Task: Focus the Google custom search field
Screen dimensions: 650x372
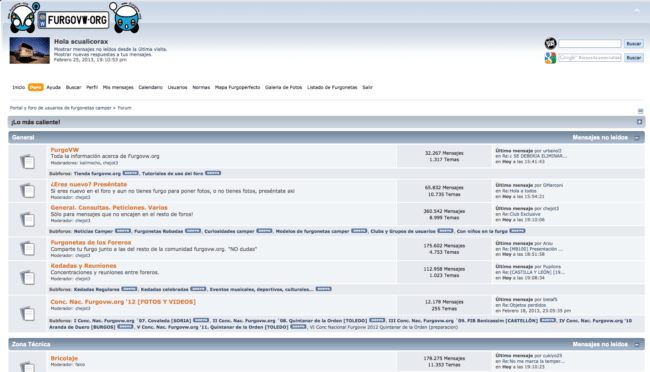Action: point(589,58)
